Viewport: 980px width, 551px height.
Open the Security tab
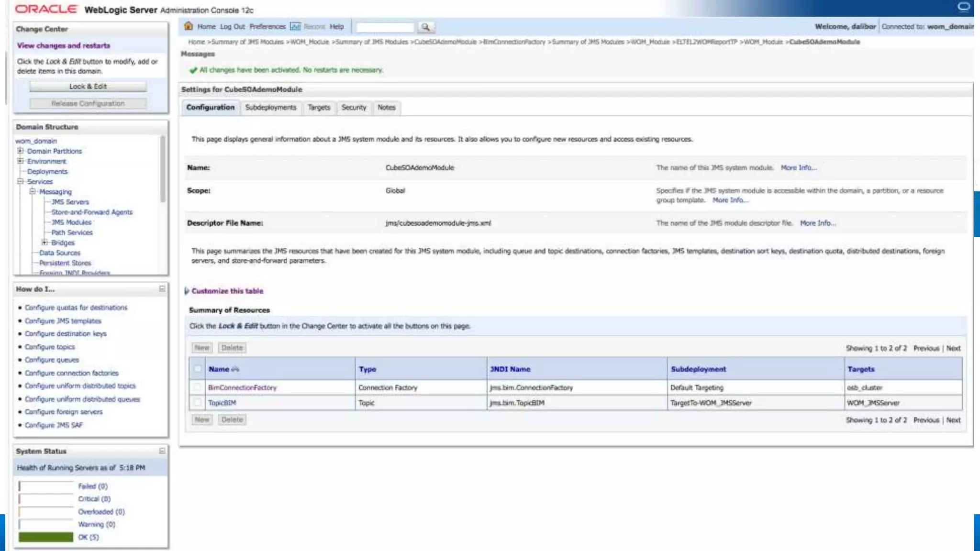tap(354, 108)
